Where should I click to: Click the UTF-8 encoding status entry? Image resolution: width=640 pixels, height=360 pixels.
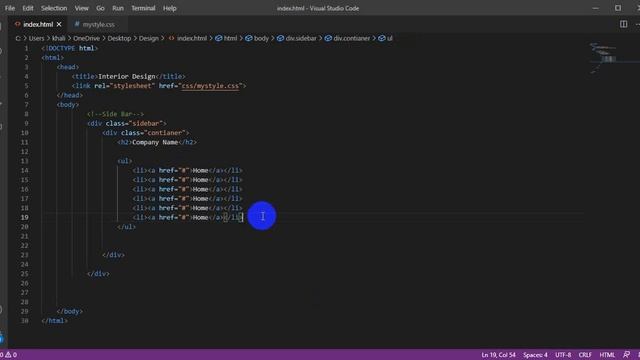tap(563, 355)
